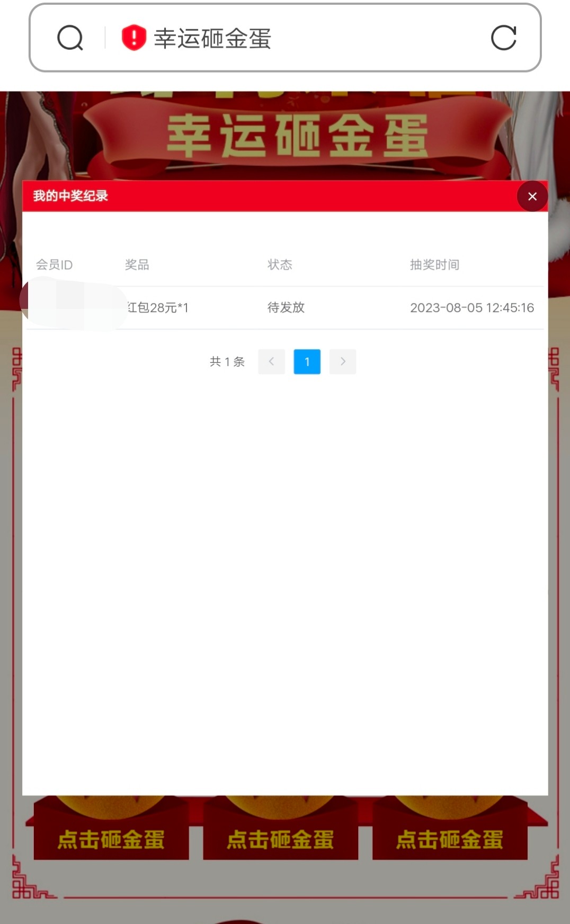Image resolution: width=570 pixels, height=924 pixels.
Task: Click the 幸运砸金蛋 banner ribbon
Action: [297, 137]
